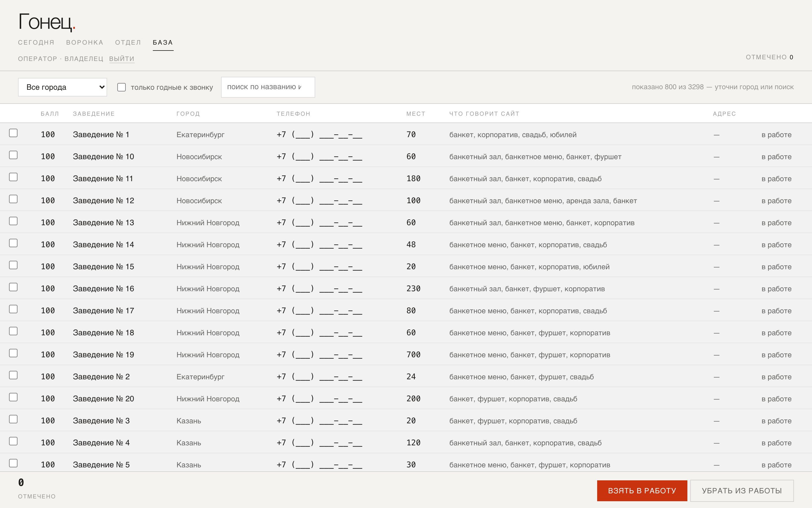Click the seats value 120
Screen dimensions: 812x508
pyautogui.click(x=413, y=443)
